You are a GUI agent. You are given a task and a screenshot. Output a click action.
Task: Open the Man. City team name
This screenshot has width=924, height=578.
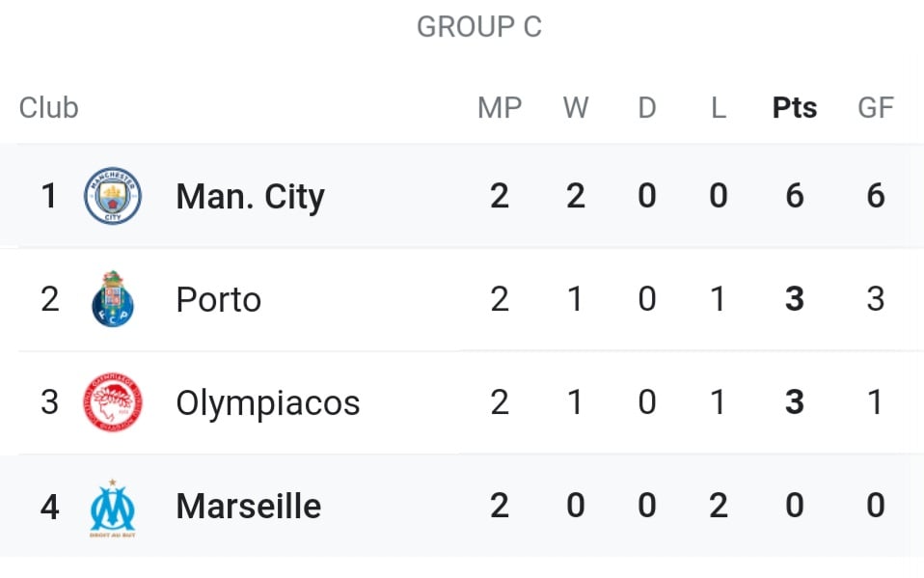[x=251, y=197]
